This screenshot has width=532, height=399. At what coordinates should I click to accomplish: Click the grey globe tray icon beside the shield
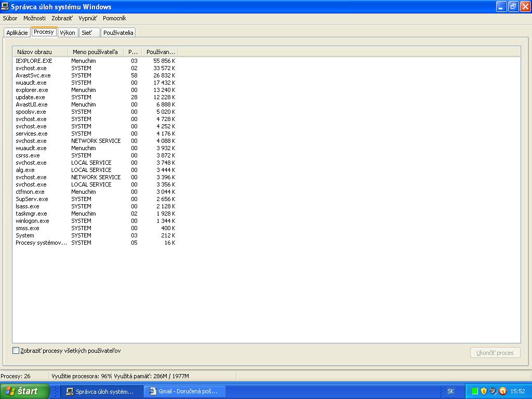click(493, 391)
